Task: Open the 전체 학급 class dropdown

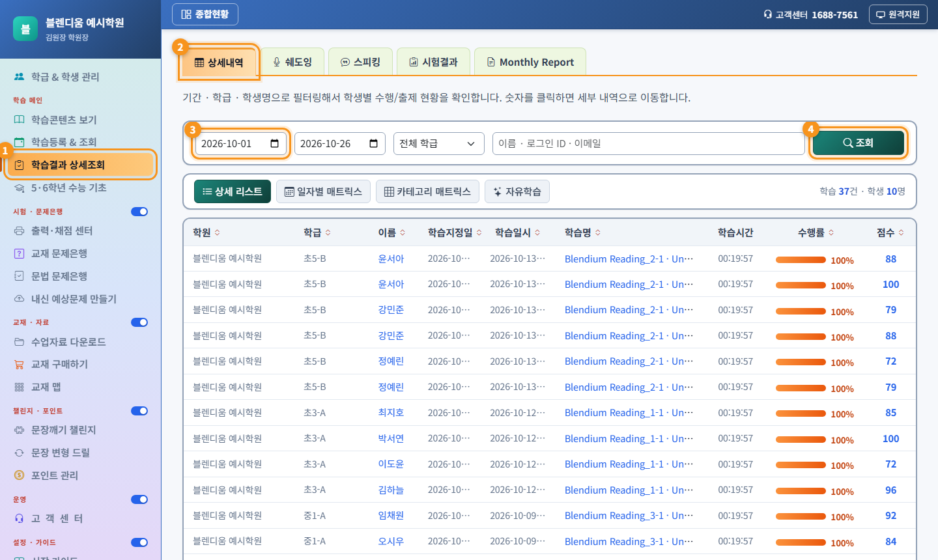Action: pyautogui.click(x=439, y=143)
